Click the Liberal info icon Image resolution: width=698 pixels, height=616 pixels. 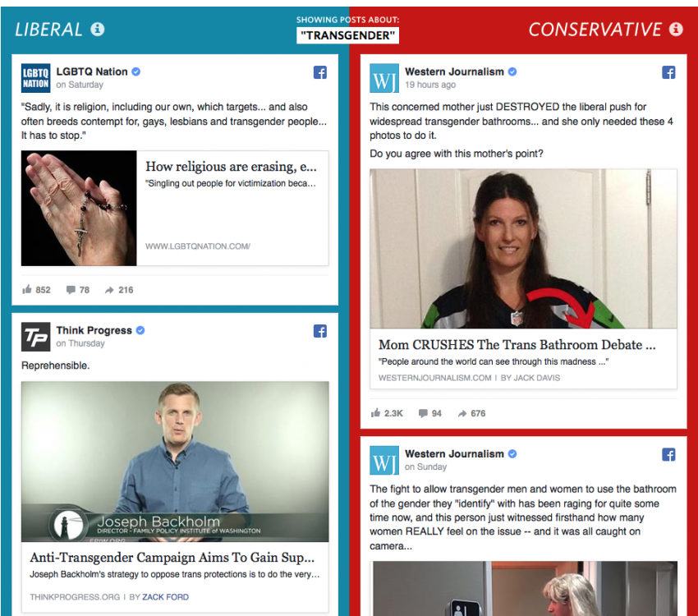coord(98,30)
